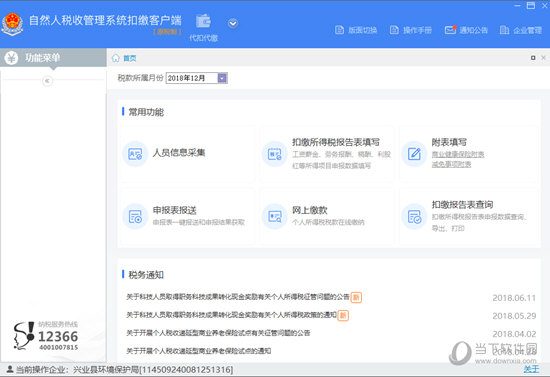Viewport: 550px width, 377px height.
Task: Open notice 商业养老保险试点的通知
Action: pyautogui.click(x=199, y=351)
